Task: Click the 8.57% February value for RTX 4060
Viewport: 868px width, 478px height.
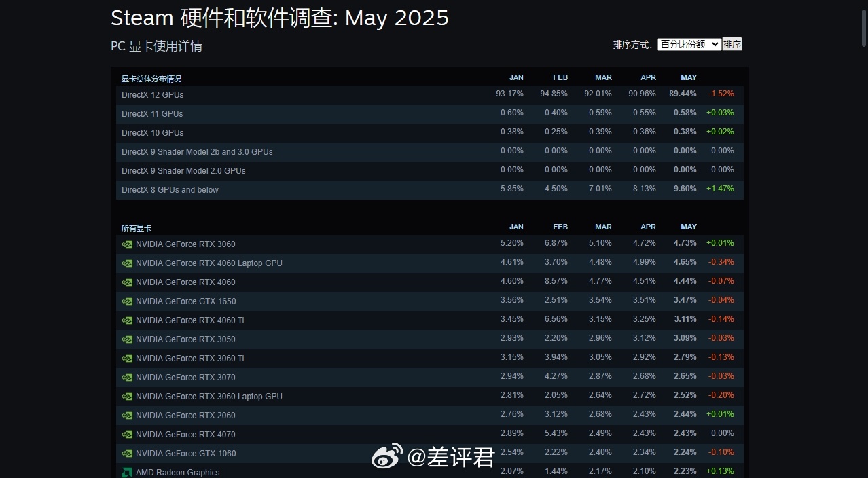Action: click(556, 281)
